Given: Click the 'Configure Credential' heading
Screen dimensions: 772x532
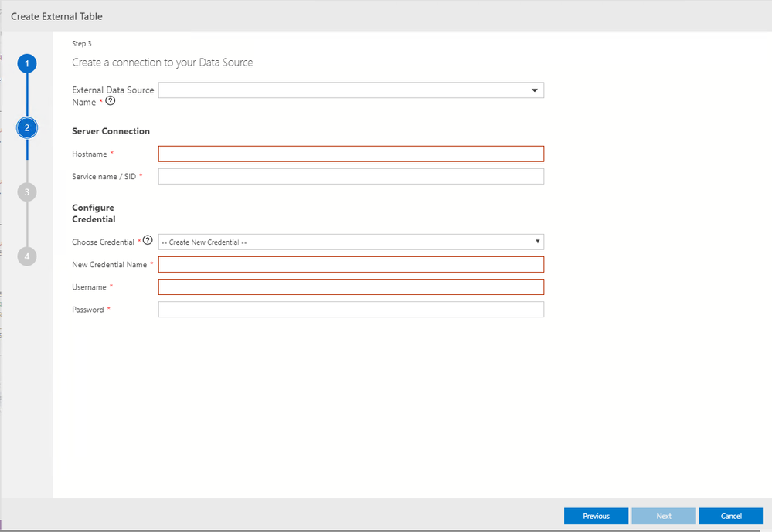Looking at the screenshot, I should [x=94, y=214].
